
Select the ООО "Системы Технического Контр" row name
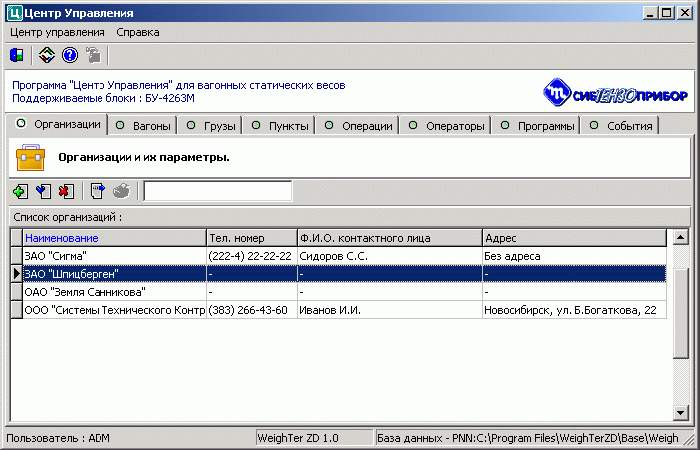[115, 310]
